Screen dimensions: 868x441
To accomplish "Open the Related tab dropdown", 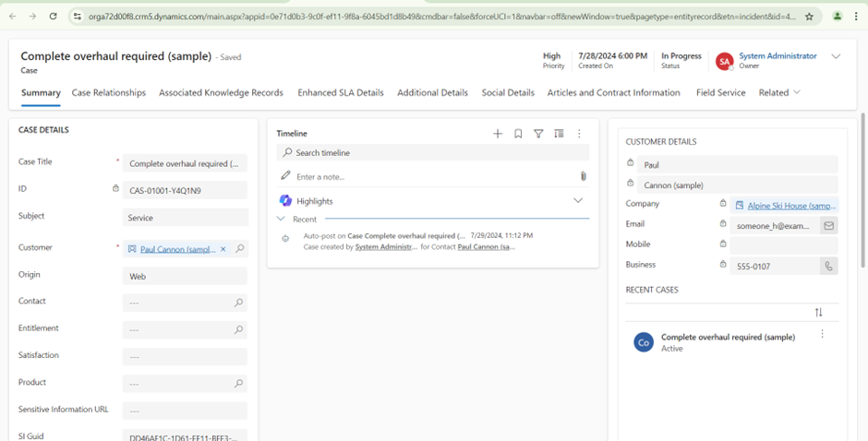I will (779, 93).
